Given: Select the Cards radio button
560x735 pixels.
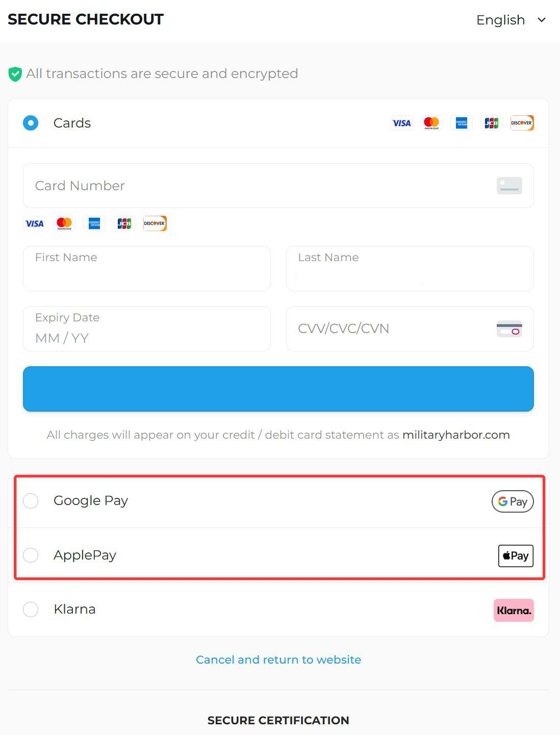Looking at the screenshot, I should pos(31,123).
